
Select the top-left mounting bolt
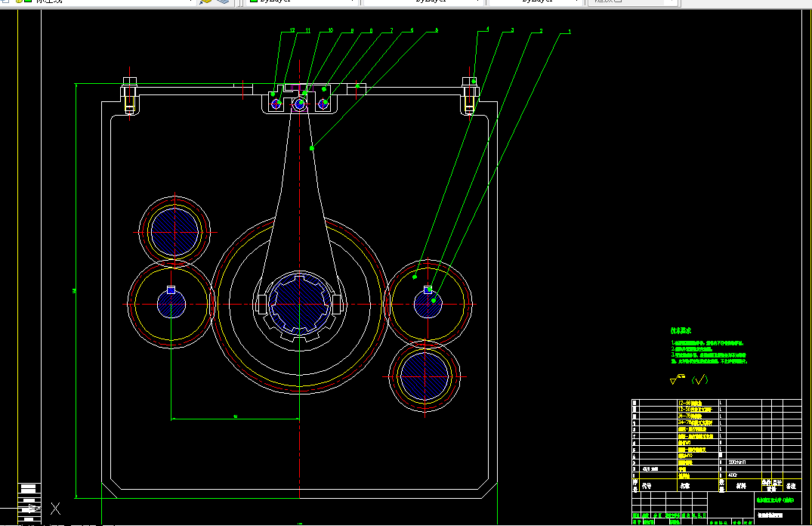click(x=129, y=95)
